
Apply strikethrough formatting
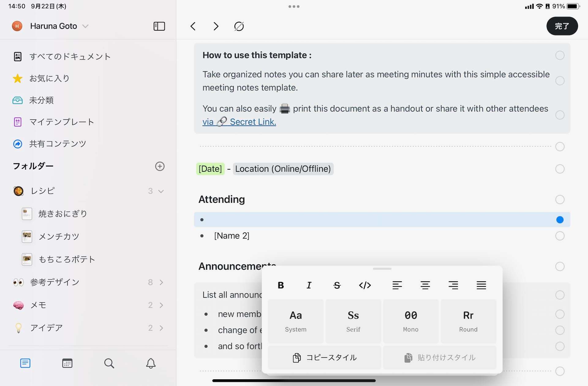tap(337, 285)
